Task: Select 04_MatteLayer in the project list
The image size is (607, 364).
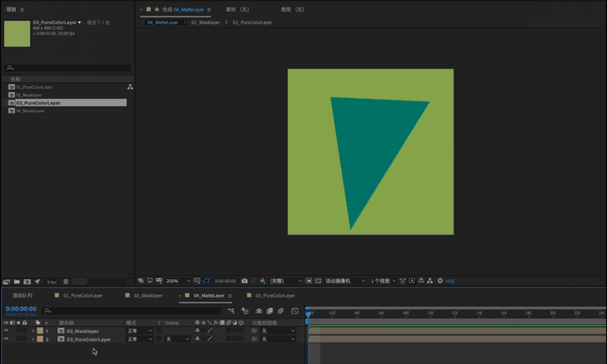Action: point(30,111)
